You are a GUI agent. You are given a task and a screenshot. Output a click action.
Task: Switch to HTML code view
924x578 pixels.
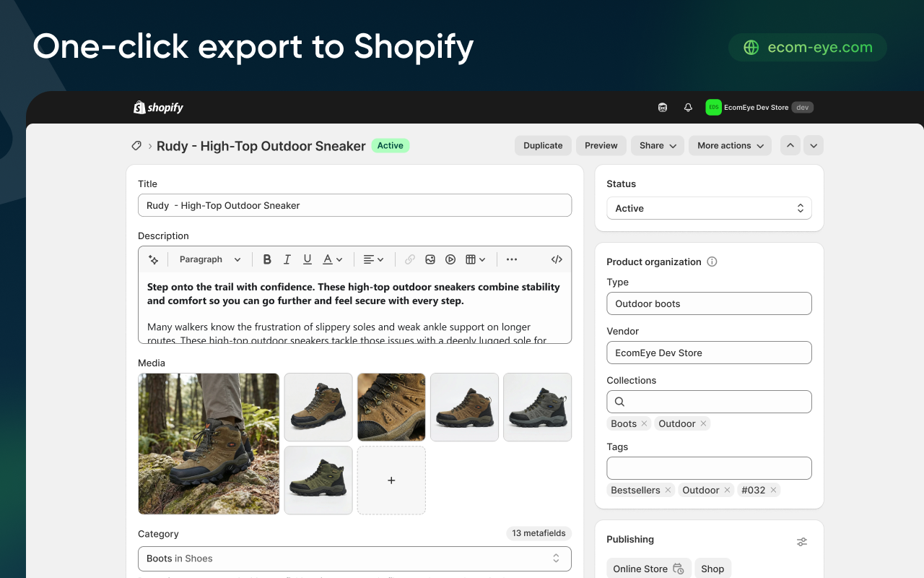pos(557,259)
